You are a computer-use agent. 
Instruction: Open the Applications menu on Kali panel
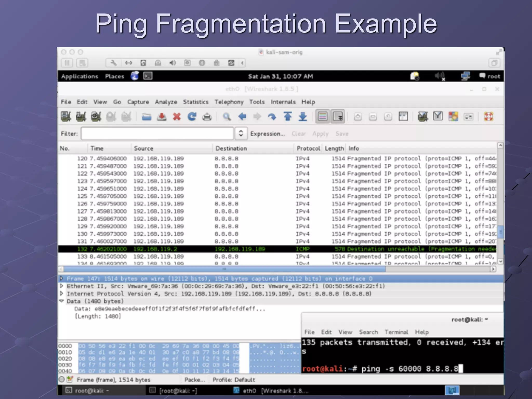pos(79,76)
